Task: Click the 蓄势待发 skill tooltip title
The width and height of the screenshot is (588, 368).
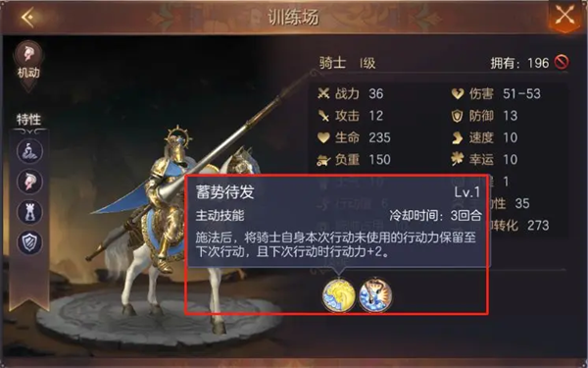Action: (224, 192)
